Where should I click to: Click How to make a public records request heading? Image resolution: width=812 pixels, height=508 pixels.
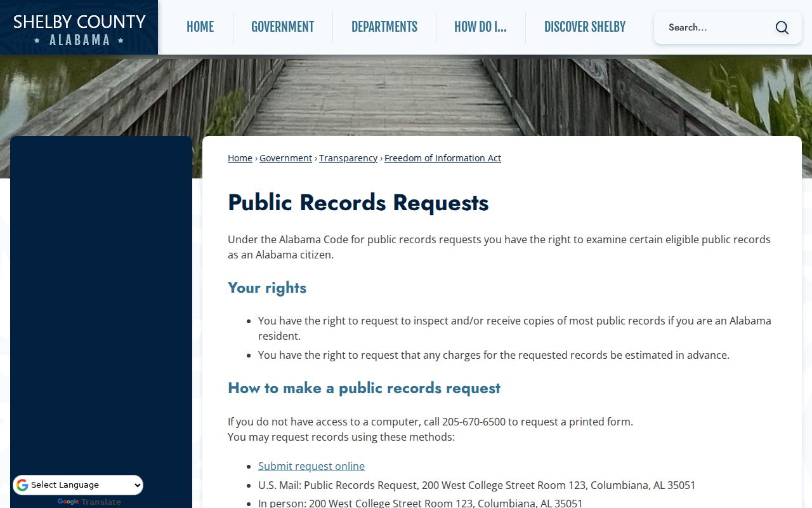click(x=364, y=388)
